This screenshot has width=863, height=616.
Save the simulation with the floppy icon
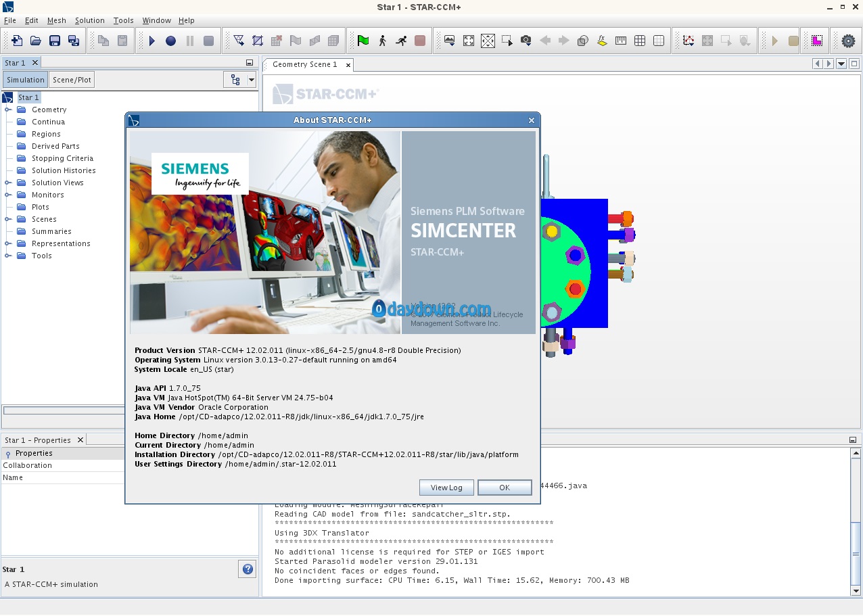click(55, 41)
